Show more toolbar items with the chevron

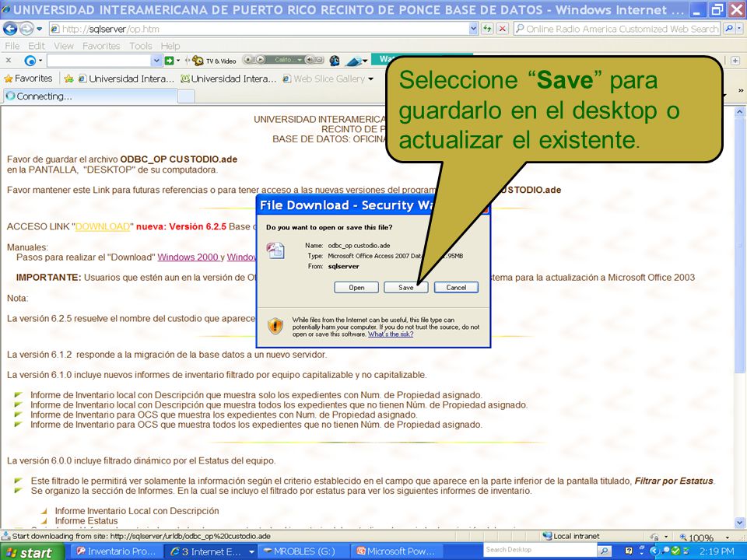tap(741, 90)
